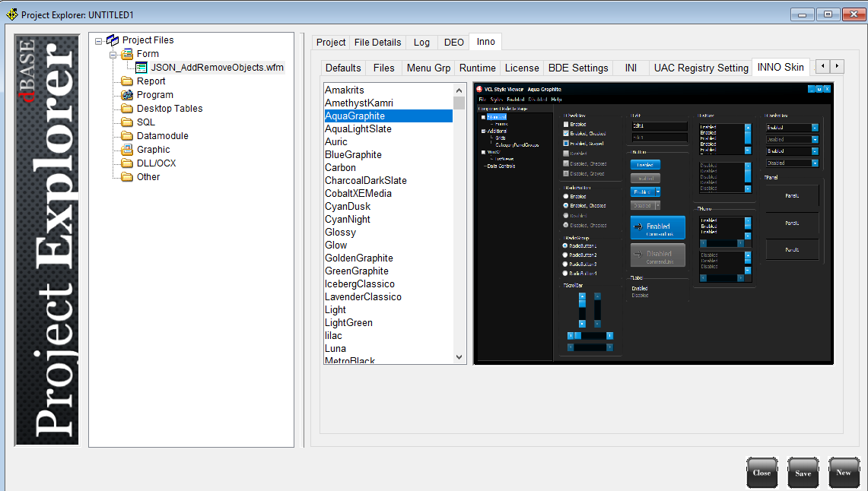Select the CobaltXEMedia skin

click(x=388, y=194)
